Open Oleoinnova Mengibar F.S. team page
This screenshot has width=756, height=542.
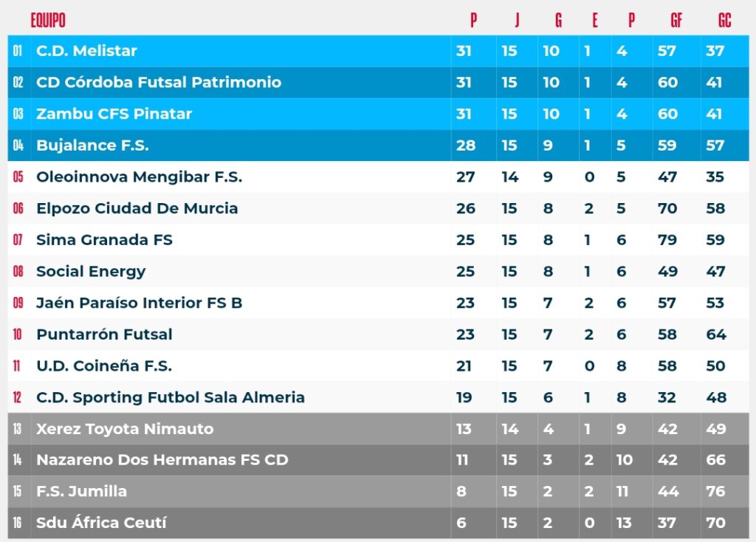pyautogui.click(x=140, y=176)
